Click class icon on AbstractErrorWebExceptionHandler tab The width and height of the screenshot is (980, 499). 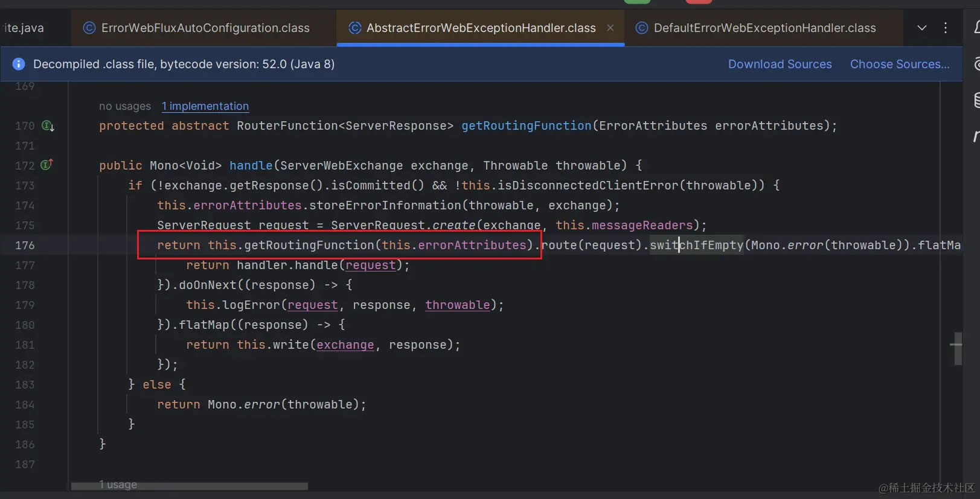click(x=355, y=28)
